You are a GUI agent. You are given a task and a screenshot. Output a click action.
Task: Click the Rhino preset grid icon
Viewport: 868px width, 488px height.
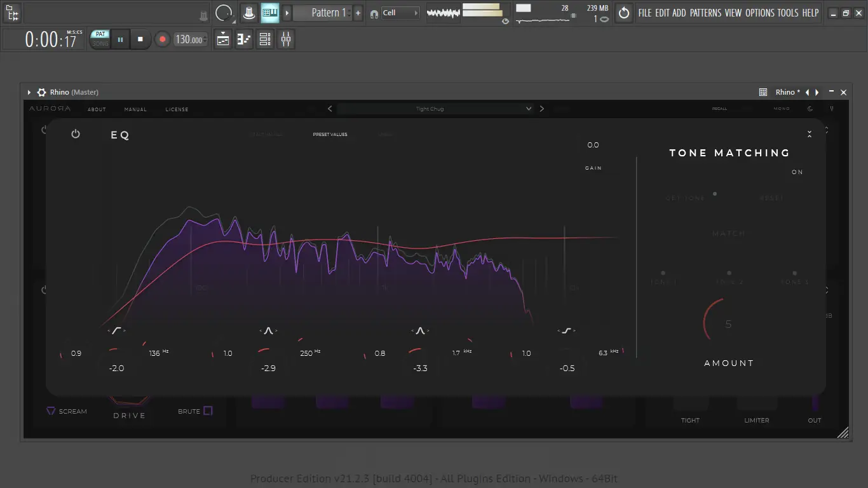click(763, 92)
